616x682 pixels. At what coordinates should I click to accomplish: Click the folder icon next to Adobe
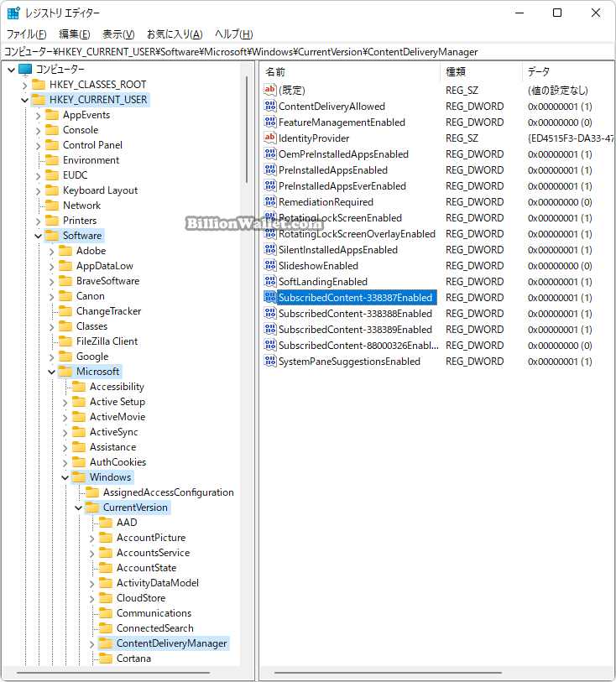point(65,251)
